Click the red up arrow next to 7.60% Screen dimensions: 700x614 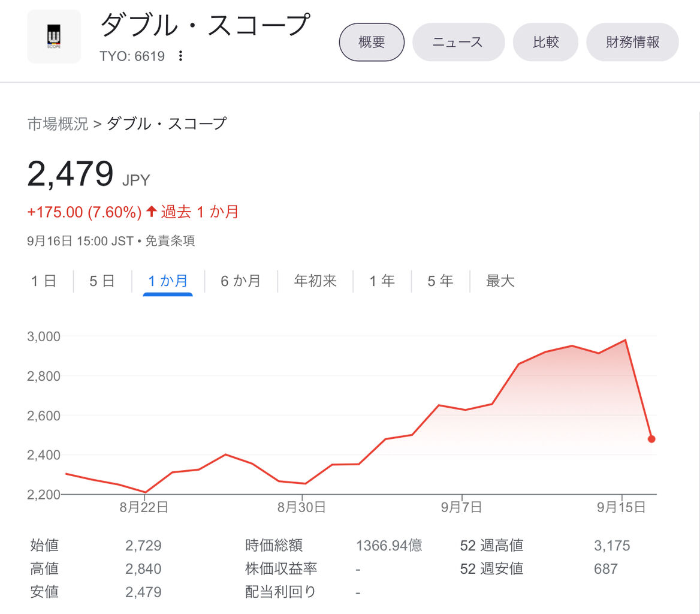tap(152, 211)
